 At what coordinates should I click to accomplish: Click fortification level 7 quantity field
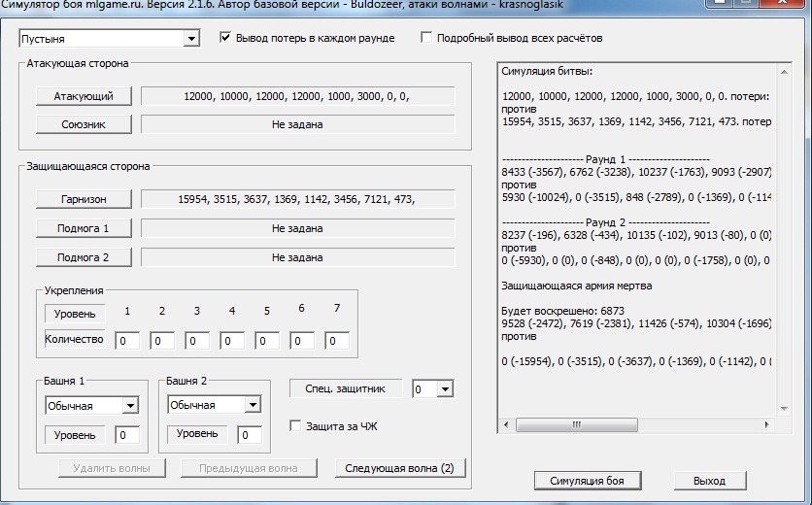tap(337, 341)
